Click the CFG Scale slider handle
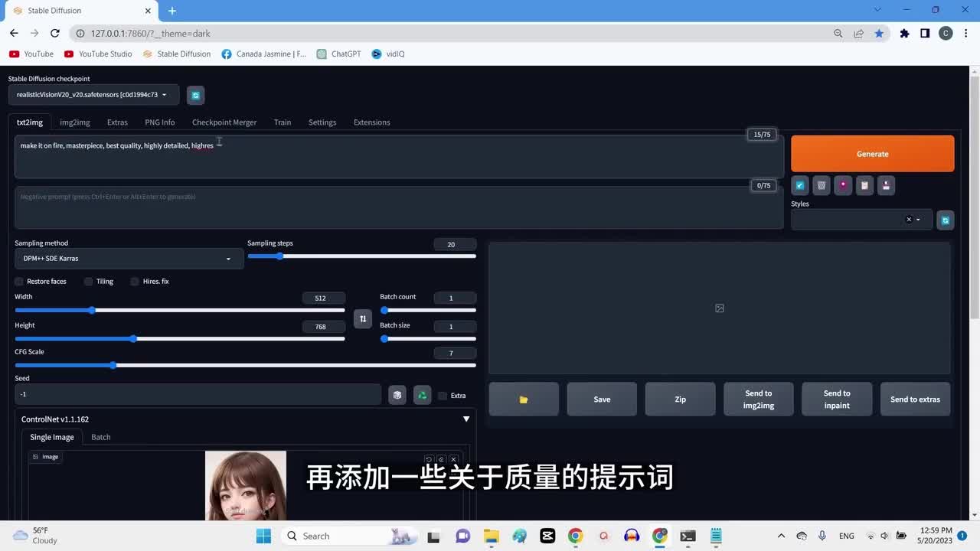This screenshot has height=551, width=980. tap(113, 365)
